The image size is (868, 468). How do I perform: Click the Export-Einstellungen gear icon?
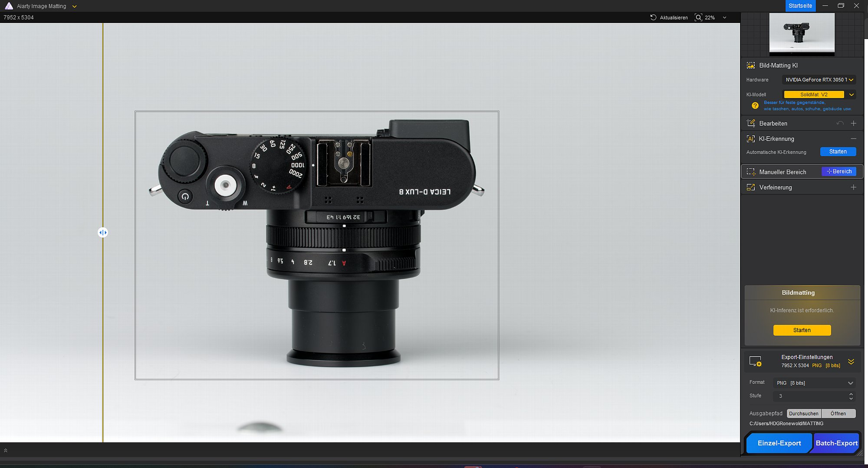pyautogui.click(x=756, y=361)
